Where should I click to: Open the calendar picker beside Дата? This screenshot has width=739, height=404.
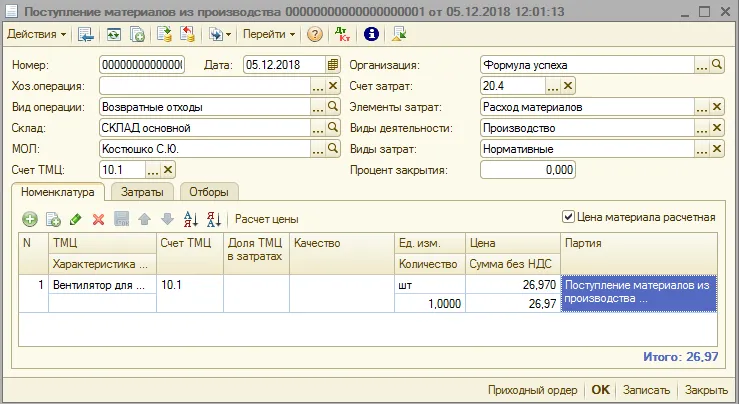pyautogui.click(x=333, y=65)
